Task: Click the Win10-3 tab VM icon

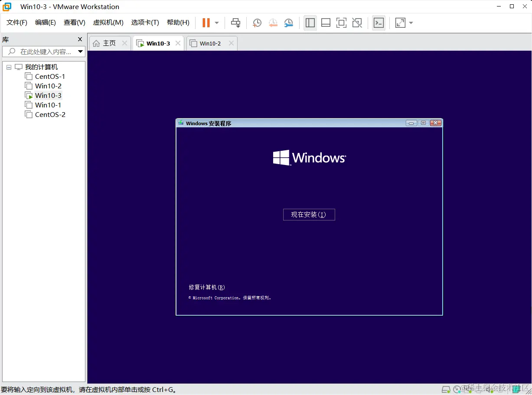Action: (140, 43)
